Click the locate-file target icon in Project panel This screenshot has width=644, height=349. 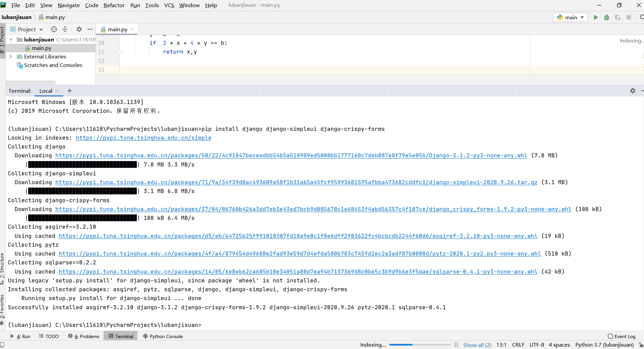[54, 29]
